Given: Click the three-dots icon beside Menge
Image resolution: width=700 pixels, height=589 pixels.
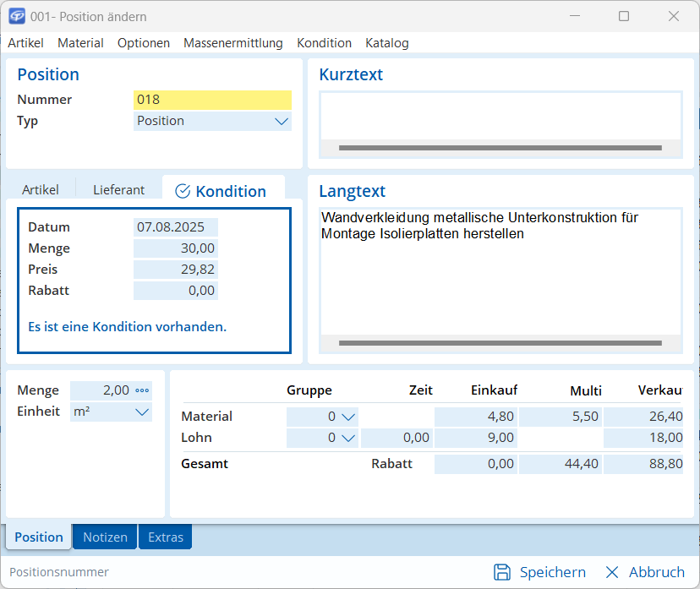Looking at the screenshot, I should click(x=142, y=390).
